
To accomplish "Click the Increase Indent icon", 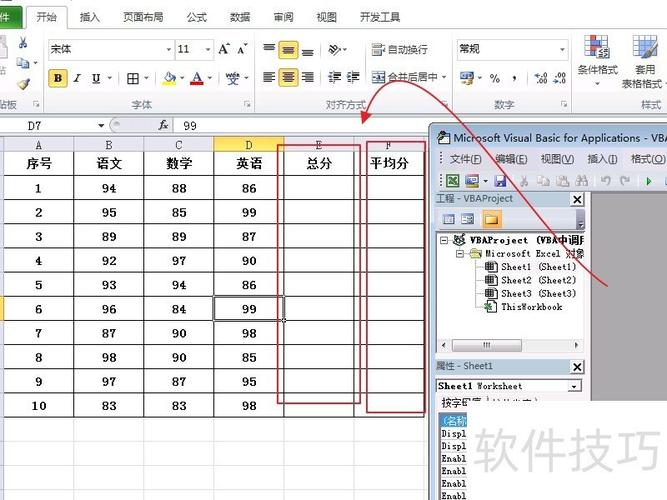I will 353,77.
